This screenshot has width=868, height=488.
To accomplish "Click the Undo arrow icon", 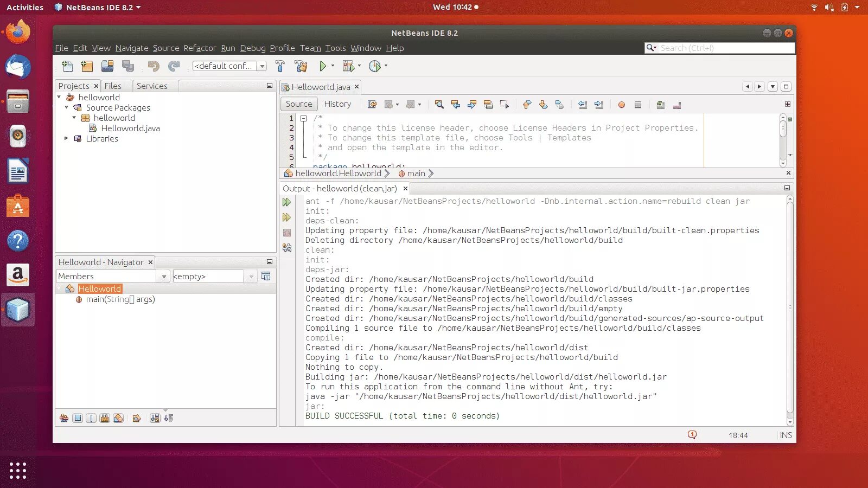I will pos(154,66).
